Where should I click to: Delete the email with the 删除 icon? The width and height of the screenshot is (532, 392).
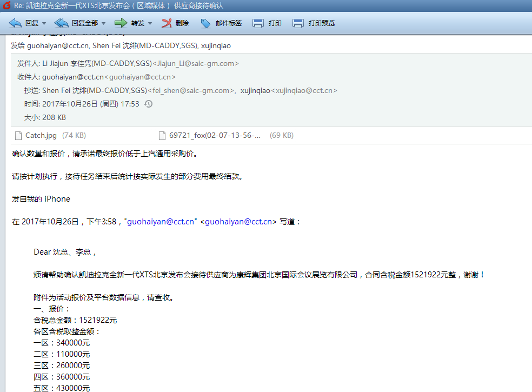click(167, 23)
